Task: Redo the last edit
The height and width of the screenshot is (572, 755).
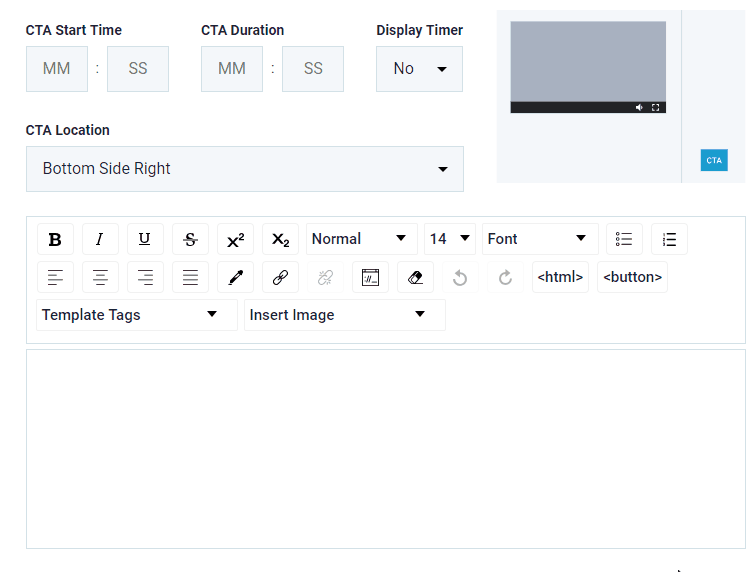Action: point(505,277)
